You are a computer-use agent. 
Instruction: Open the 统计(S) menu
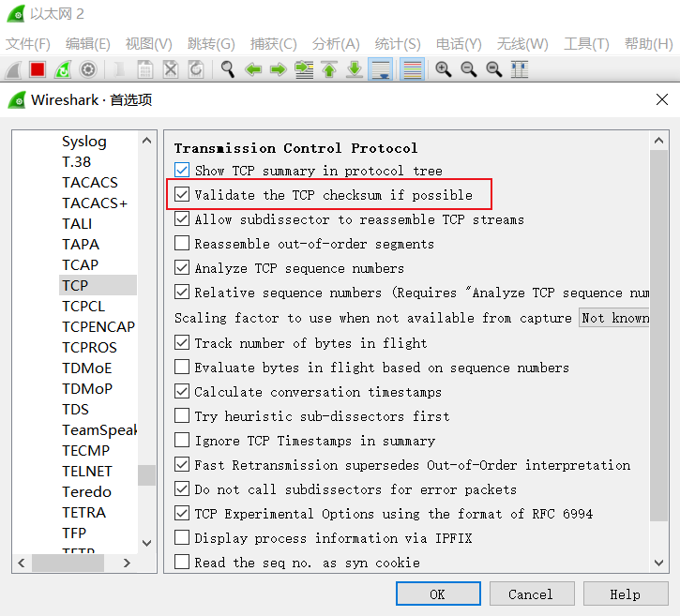point(398,44)
